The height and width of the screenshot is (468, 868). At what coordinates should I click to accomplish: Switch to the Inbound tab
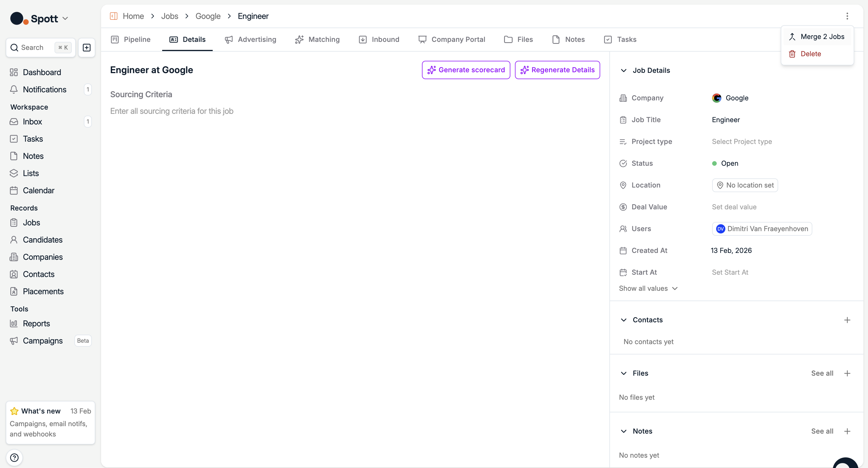point(379,39)
